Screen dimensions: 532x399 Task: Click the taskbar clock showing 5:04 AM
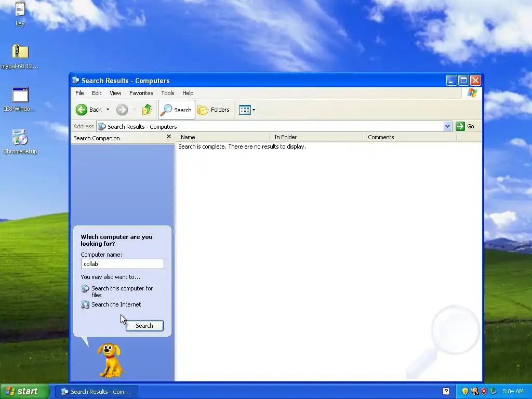coord(513,392)
